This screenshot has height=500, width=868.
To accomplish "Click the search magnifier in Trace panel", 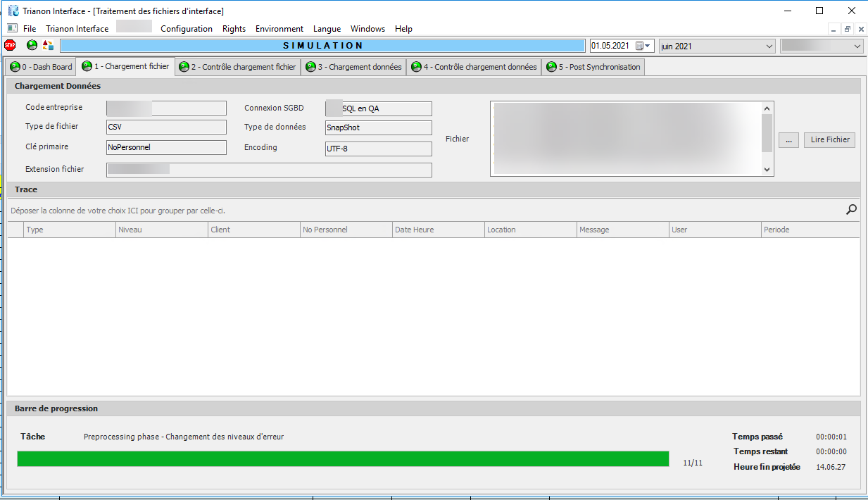I will click(x=851, y=209).
